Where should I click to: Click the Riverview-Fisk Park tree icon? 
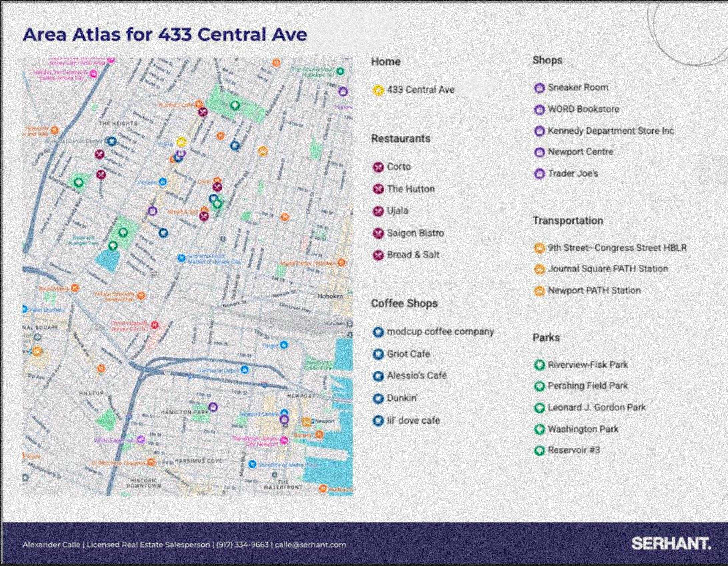540,365
